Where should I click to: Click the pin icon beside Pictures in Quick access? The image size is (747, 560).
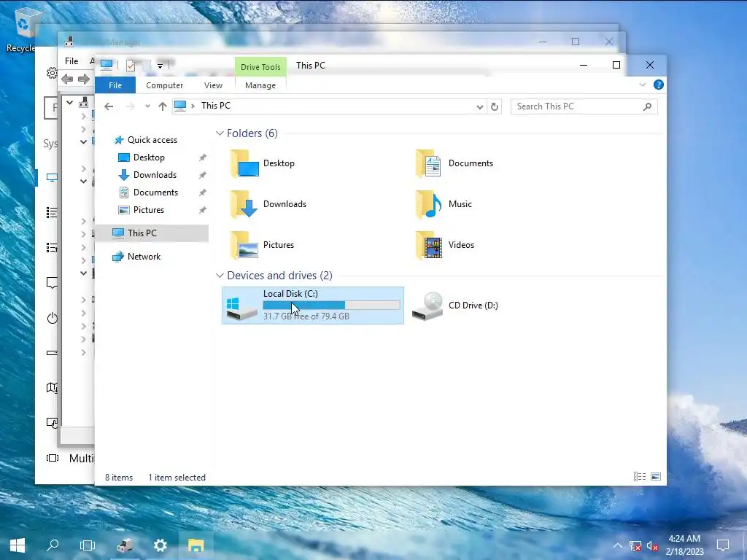(x=203, y=210)
